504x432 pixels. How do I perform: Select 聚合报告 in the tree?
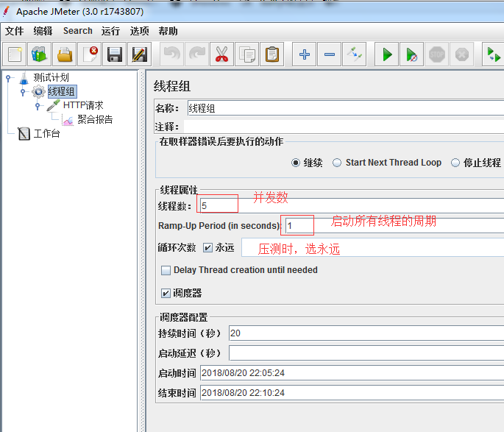point(95,119)
